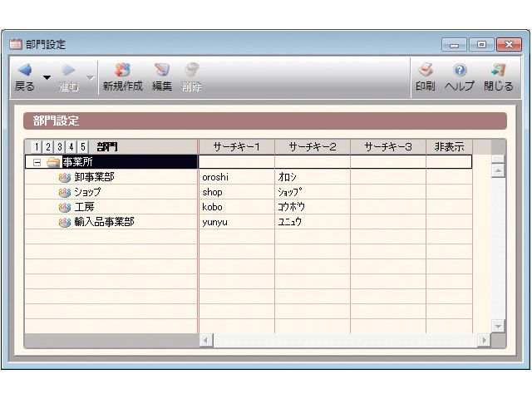Viewport: 532px width, 399px height.
Task: Open ヘルプ help icon
Action: click(x=459, y=71)
